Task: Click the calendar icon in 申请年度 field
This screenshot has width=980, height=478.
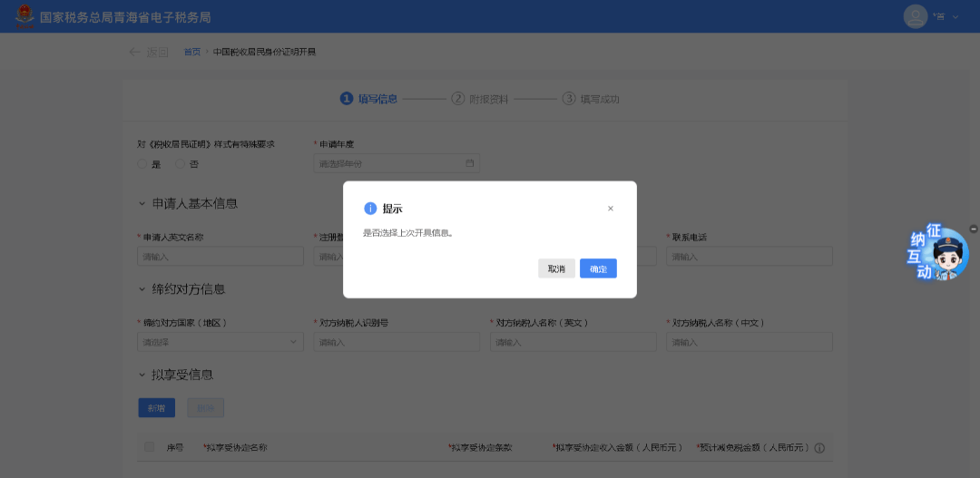Action: pos(470,163)
